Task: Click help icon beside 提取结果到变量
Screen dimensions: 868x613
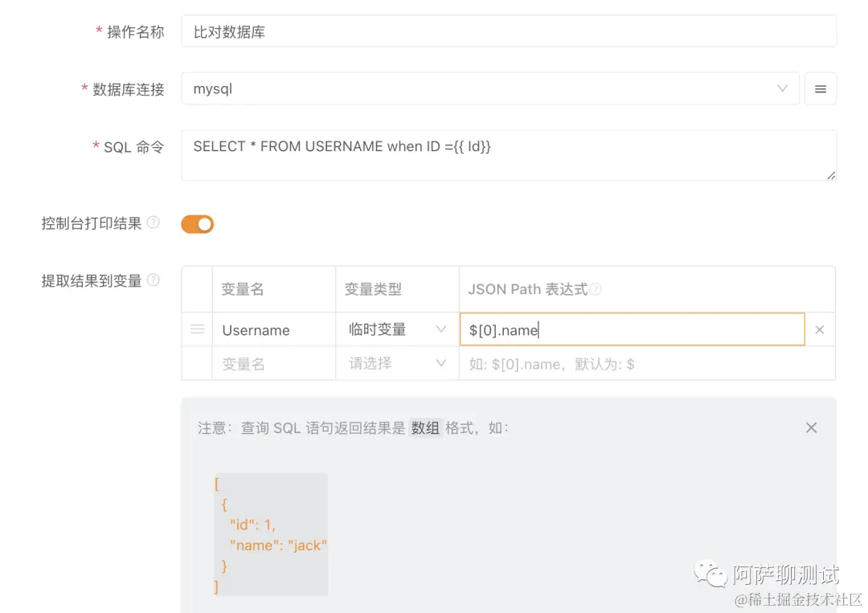Action: pyautogui.click(x=154, y=280)
